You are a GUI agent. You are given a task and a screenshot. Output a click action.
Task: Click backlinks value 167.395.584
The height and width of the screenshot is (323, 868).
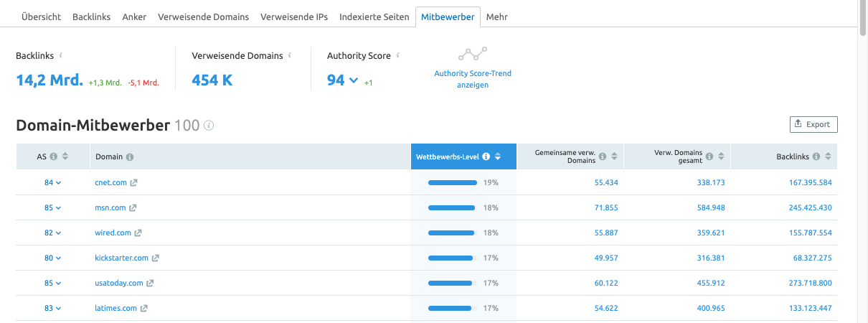point(809,183)
